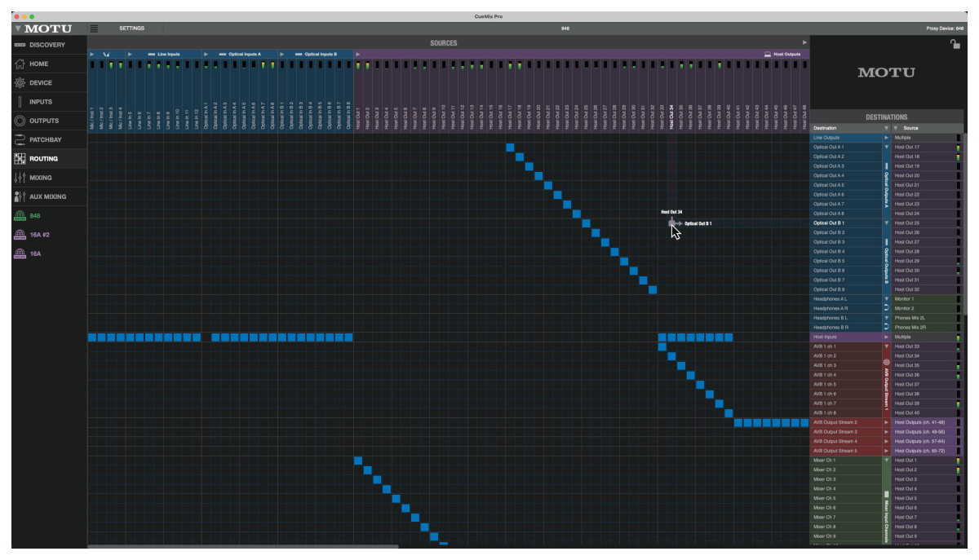Image resolution: width=979 pixels, height=560 pixels.
Task: Open the Destination column filter dropdown
Action: tap(887, 128)
